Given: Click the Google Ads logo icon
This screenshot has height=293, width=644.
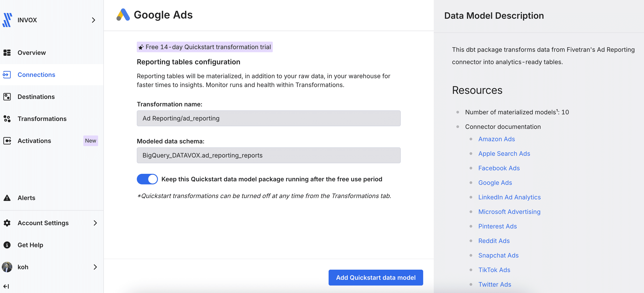Looking at the screenshot, I should pyautogui.click(x=123, y=15).
